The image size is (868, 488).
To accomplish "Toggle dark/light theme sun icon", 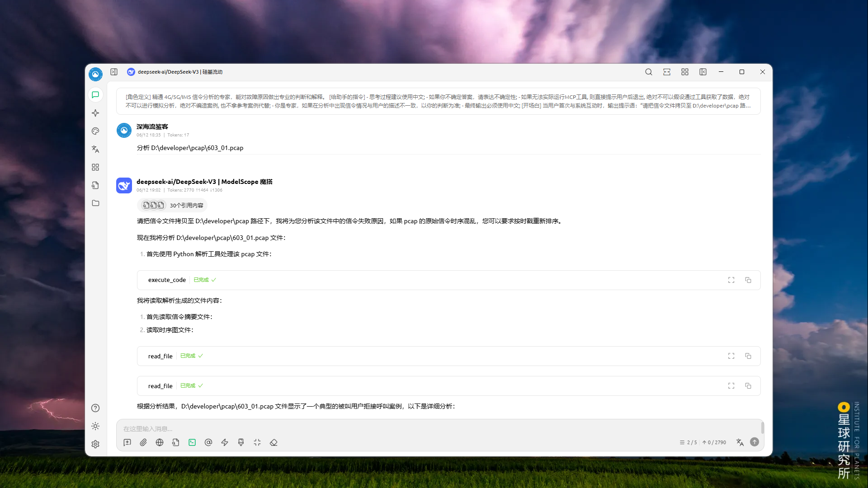I will pyautogui.click(x=95, y=426).
